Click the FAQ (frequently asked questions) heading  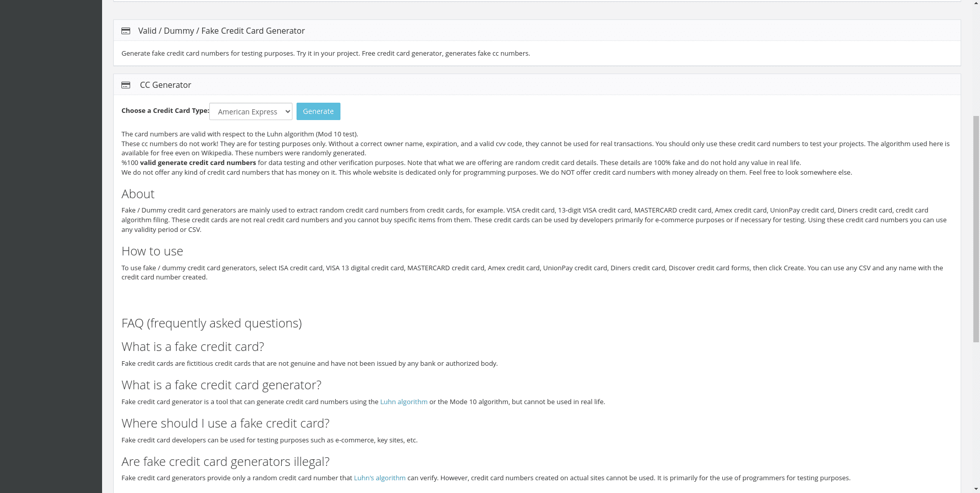pyautogui.click(x=211, y=323)
